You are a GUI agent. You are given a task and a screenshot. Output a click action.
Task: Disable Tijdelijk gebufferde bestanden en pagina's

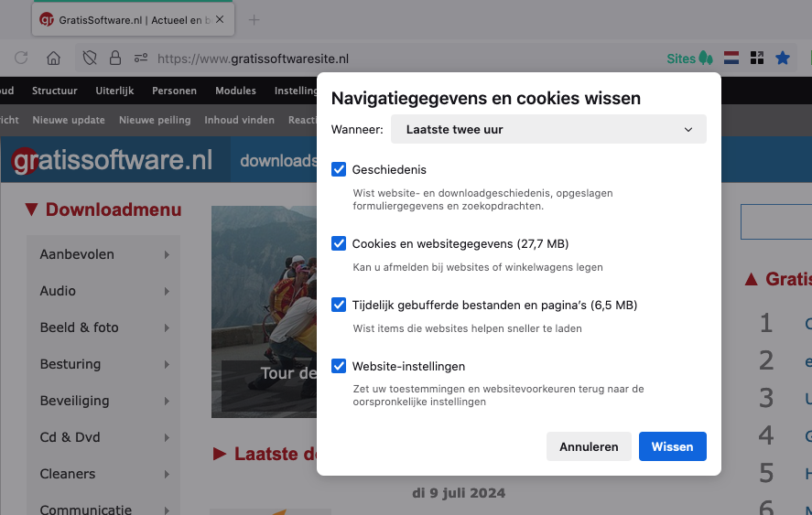[x=339, y=305]
